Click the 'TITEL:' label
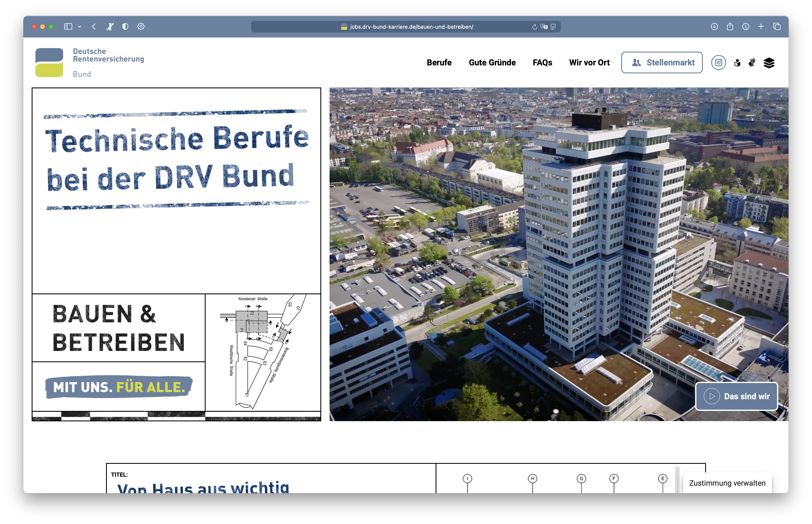The width and height of the screenshot is (812, 524). [x=119, y=475]
